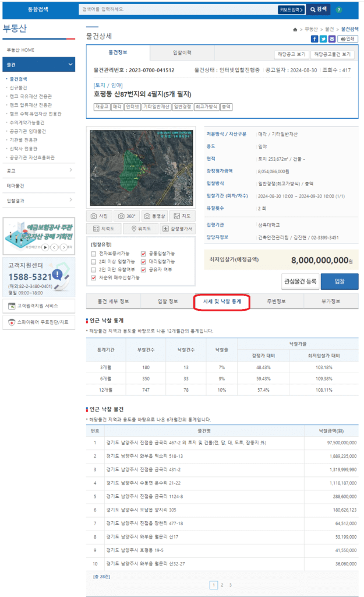The height and width of the screenshot is (597, 364).
Task: Click the 검색 magnifier button in the top bar
Action: [x=319, y=9]
